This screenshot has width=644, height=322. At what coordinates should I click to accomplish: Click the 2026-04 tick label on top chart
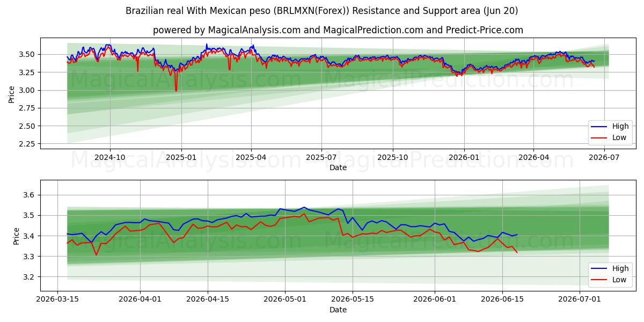pos(533,157)
